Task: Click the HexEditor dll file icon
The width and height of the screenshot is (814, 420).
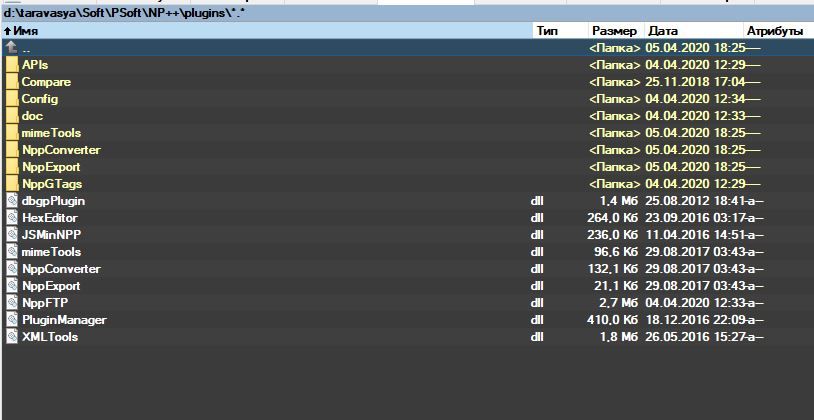Action: [x=12, y=218]
